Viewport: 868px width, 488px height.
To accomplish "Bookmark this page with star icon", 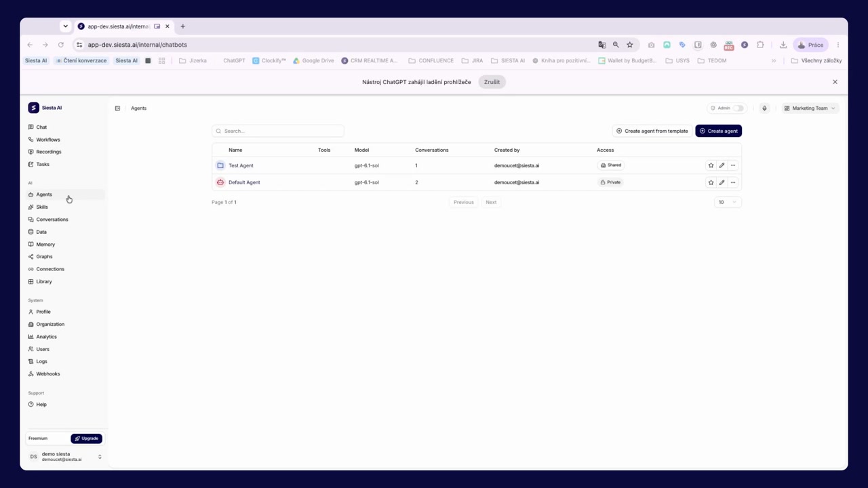I will (630, 45).
